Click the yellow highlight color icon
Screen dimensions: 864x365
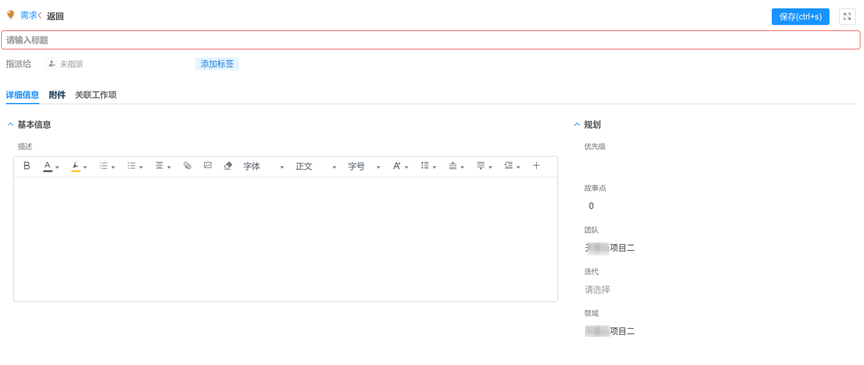coord(76,166)
